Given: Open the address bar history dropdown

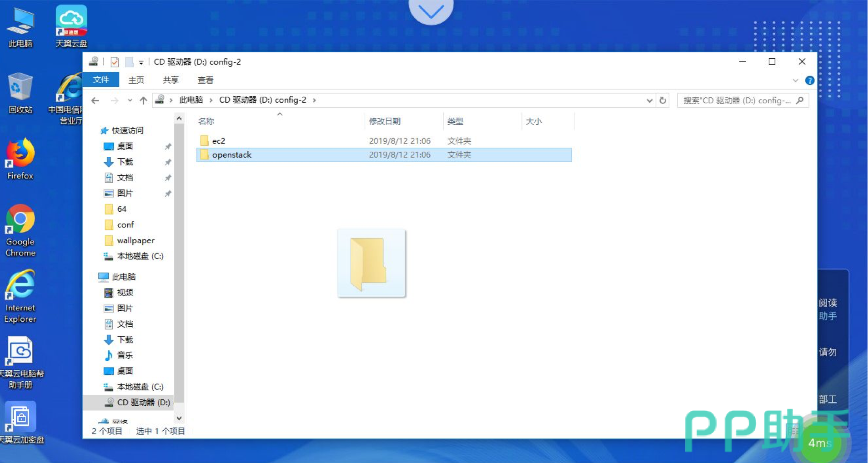Looking at the screenshot, I should point(649,100).
